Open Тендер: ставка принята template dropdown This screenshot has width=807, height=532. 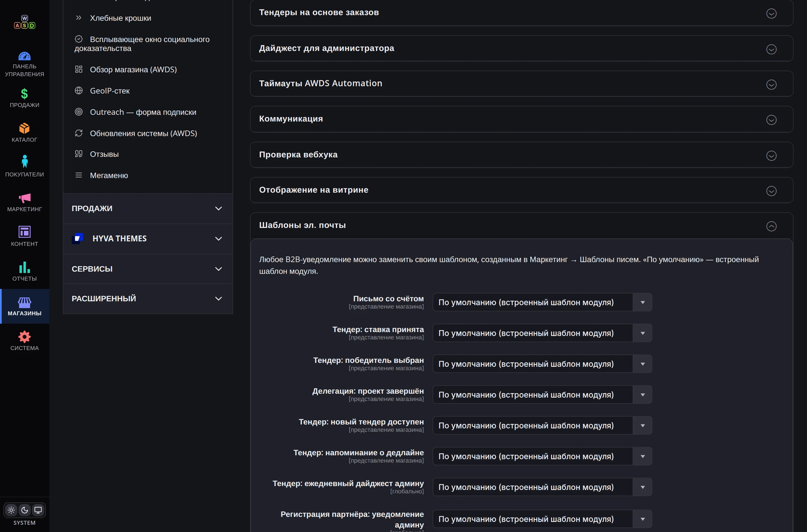542,333
